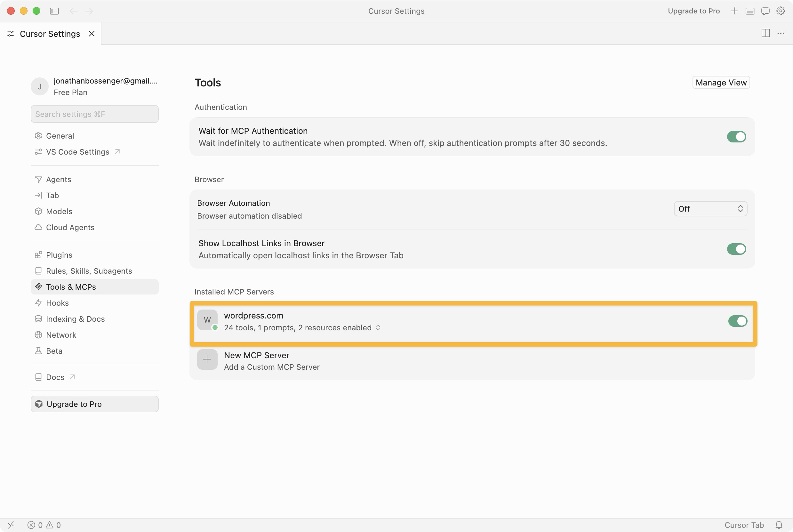The height and width of the screenshot is (532, 793).
Task: Open Rules, Skills, Subagents section
Action: 95,271
